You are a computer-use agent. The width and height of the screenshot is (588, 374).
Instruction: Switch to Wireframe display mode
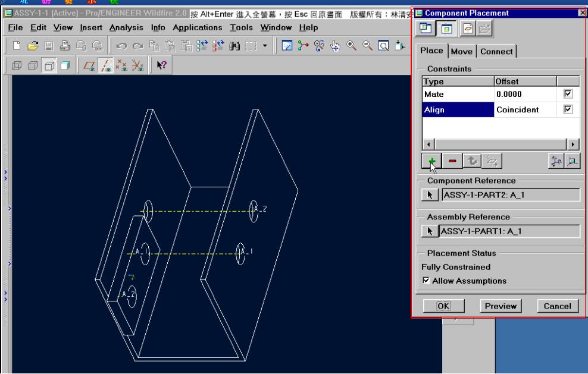click(x=17, y=66)
